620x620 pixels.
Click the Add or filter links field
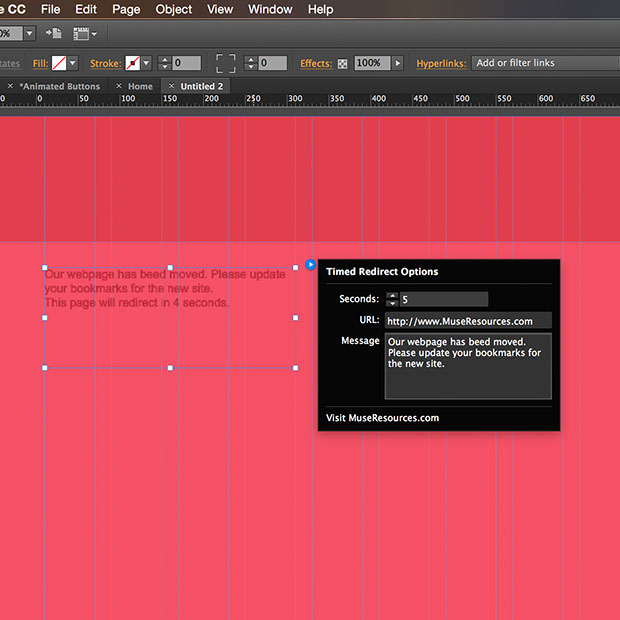tap(546, 63)
